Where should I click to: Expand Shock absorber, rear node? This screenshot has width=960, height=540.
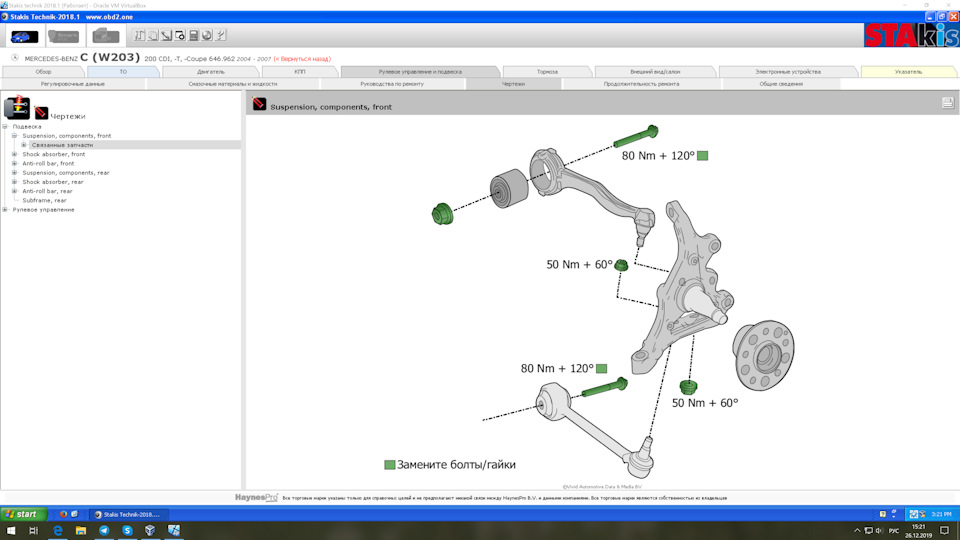15,182
